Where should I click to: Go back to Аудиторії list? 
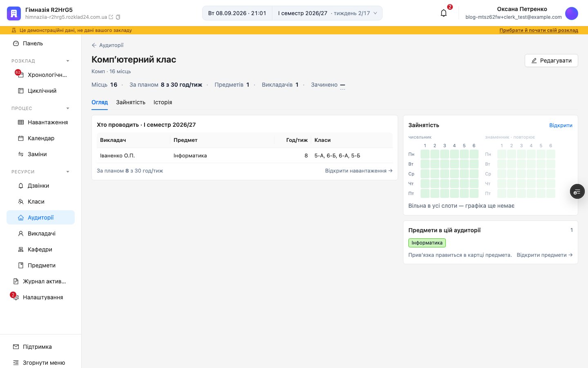click(108, 45)
